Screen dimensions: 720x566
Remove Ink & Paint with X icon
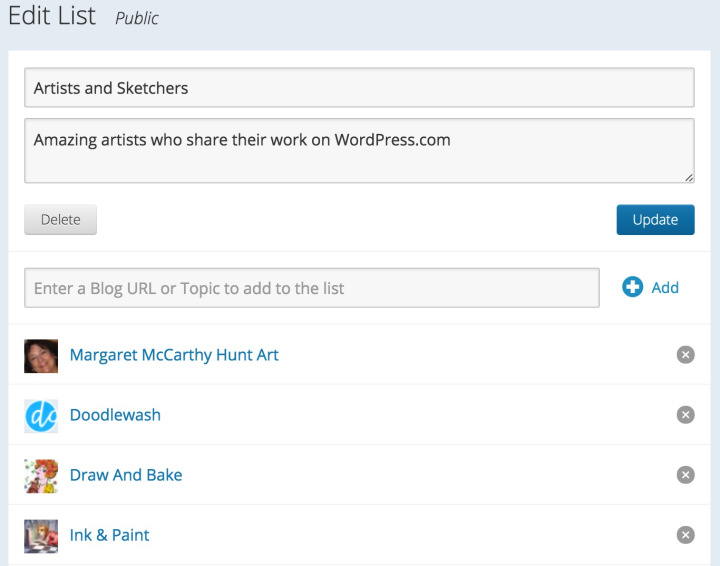[685, 535]
